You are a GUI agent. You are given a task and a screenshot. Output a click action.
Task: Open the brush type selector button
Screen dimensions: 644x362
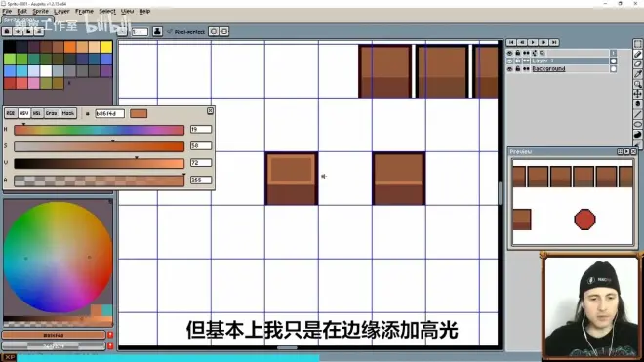pyautogui.click(x=122, y=31)
